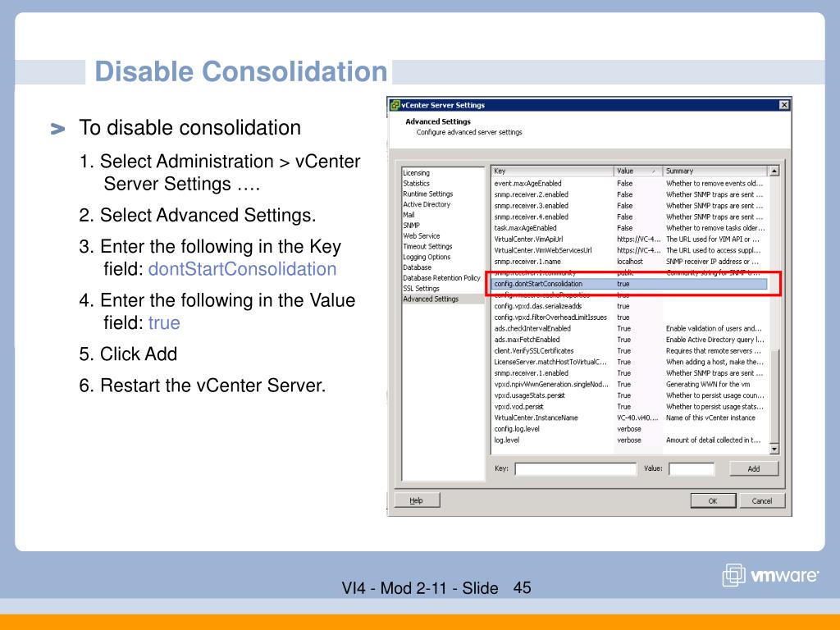This screenshot has height=630, width=840.
Task: Select the LicenseServer.matchHostToVirtualC... row
Action: (x=629, y=362)
